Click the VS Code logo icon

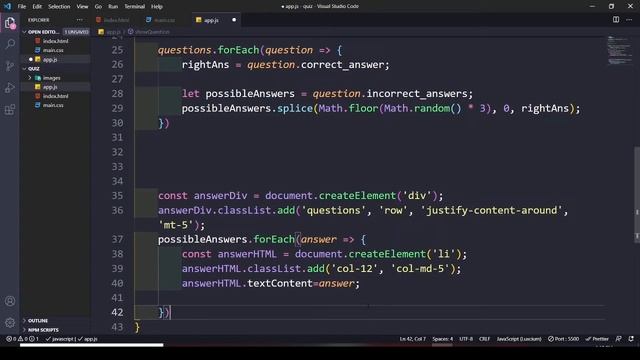[x=7, y=6]
